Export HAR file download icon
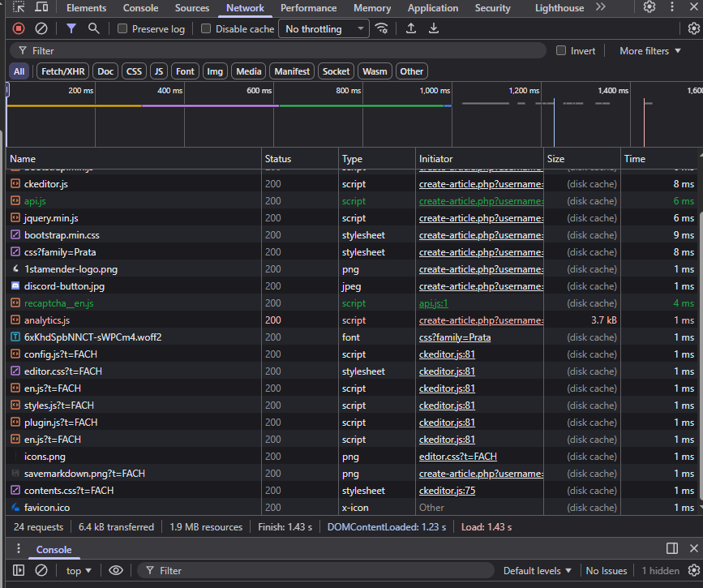The image size is (703, 588). pos(434,28)
